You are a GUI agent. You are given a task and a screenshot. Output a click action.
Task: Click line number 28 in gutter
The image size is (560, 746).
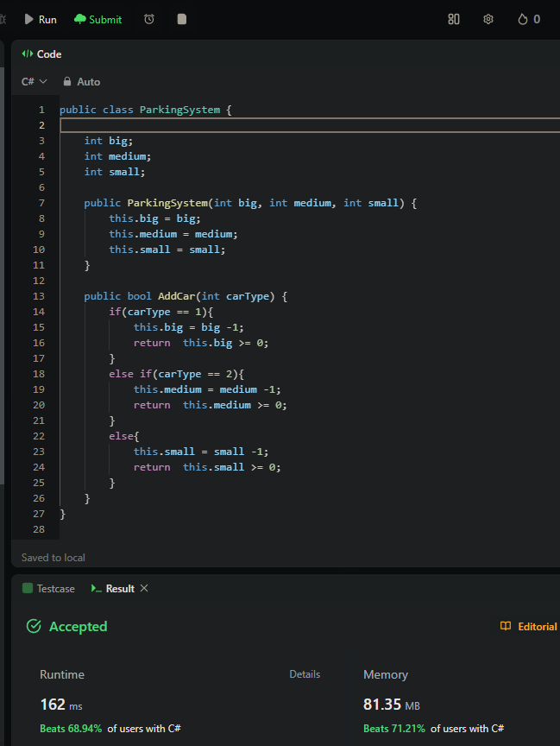tap(39, 529)
